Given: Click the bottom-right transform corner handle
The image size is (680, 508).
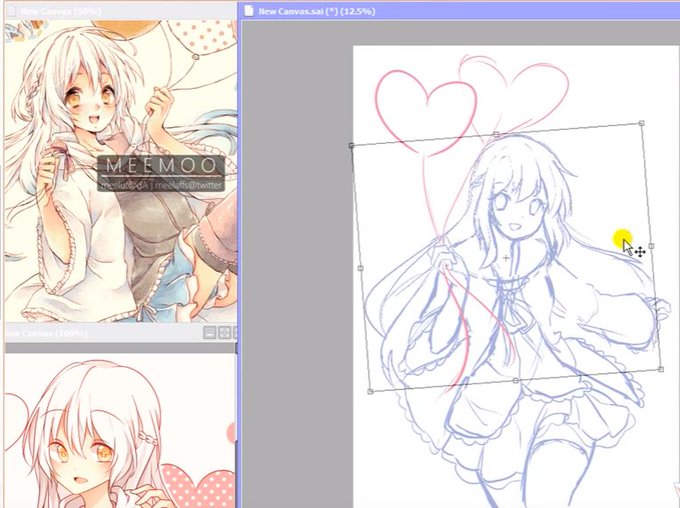Looking at the screenshot, I should coord(660,369).
